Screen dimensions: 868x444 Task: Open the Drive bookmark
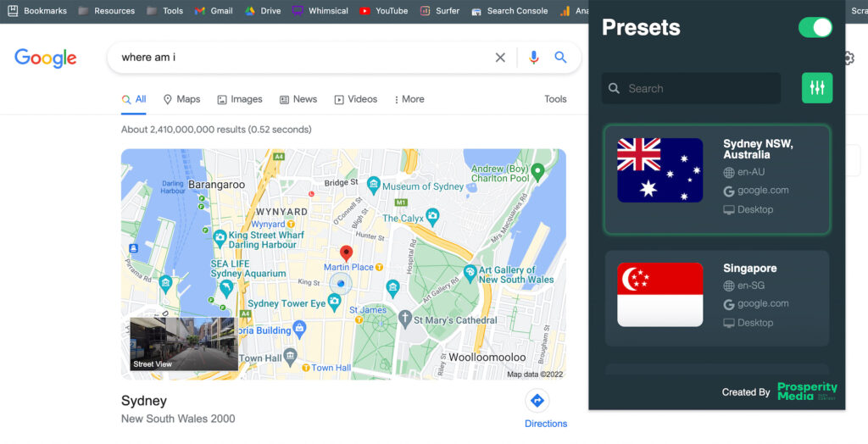[x=263, y=10]
